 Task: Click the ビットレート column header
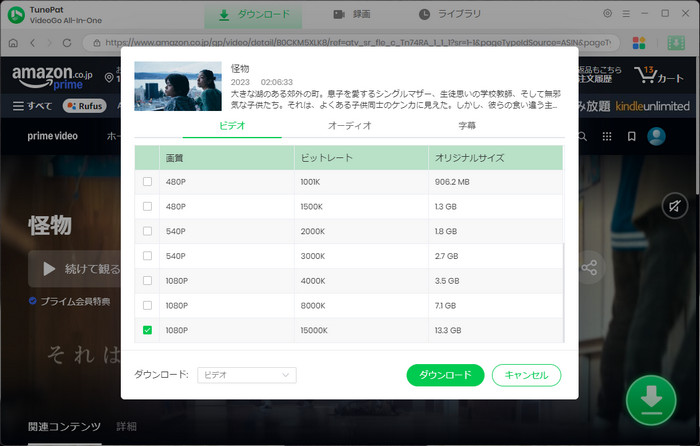[x=361, y=158]
